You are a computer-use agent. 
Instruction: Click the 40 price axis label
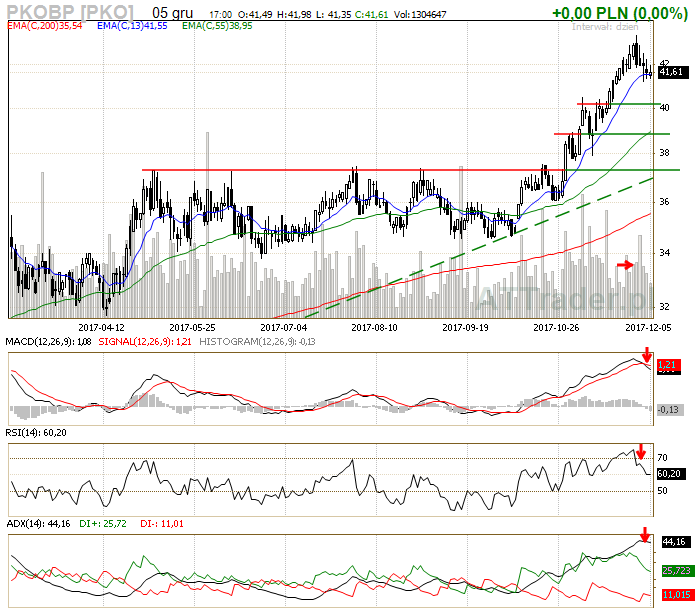pyautogui.click(x=664, y=108)
